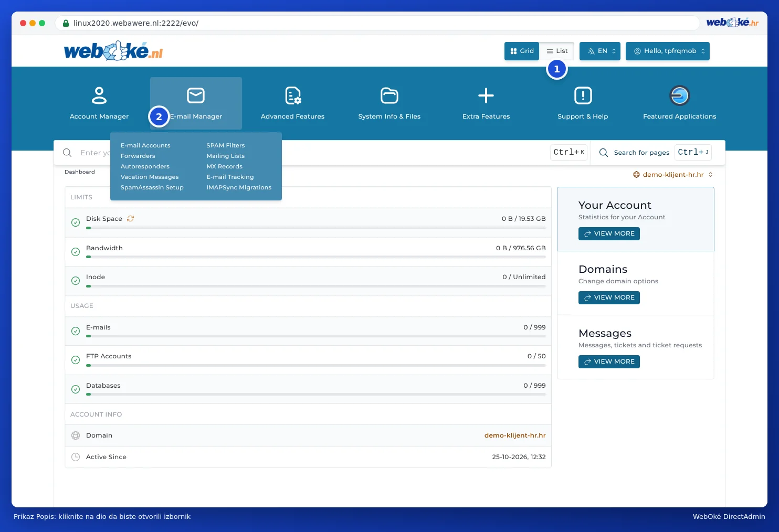Select E-mail Accounts from the submenu
Screen dimensions: 779x532
[145, 145]
